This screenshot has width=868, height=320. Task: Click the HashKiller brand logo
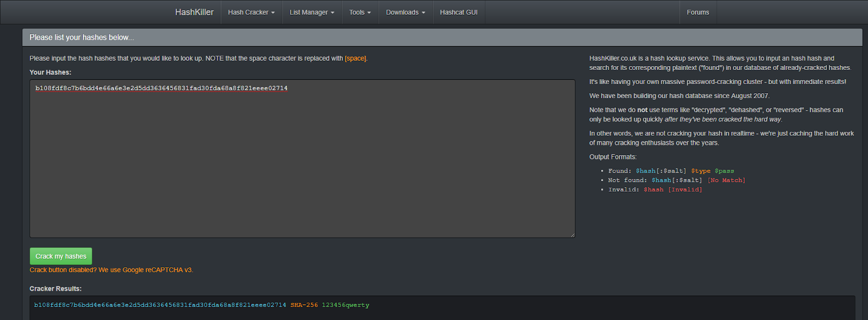pyautogui.click(x=194, y=12)
